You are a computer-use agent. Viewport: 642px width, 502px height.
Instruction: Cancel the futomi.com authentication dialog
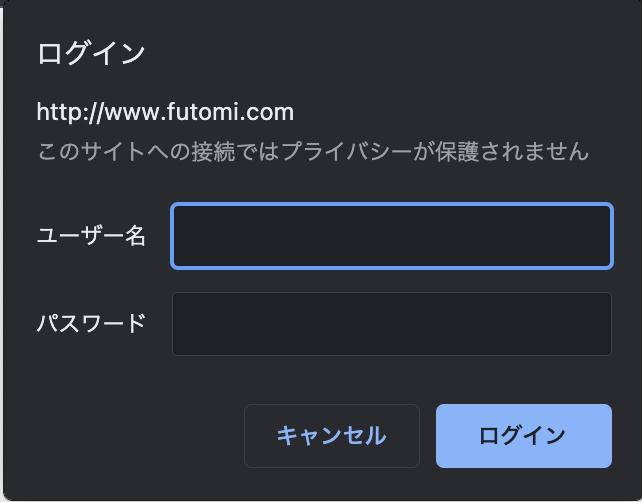coord(332,436)
